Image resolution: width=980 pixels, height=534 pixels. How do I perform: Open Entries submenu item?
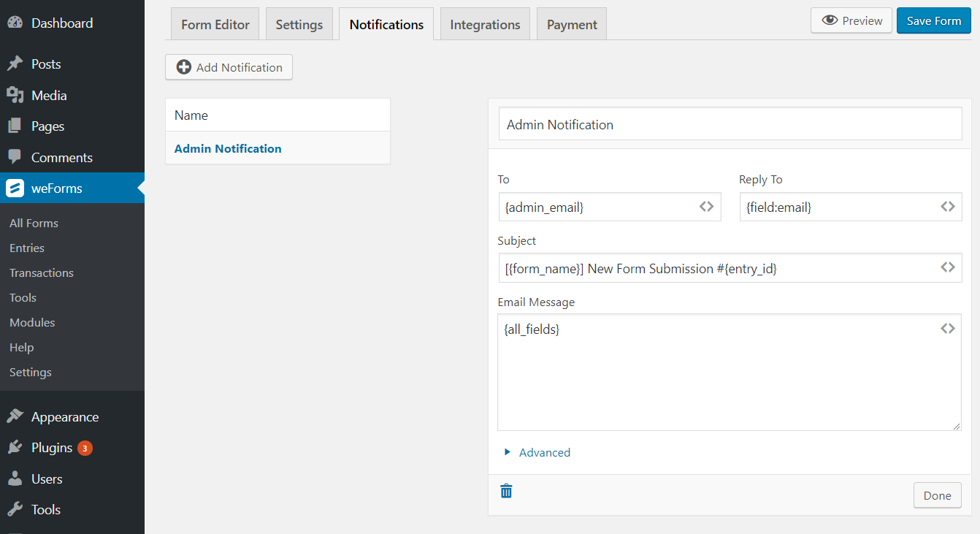[27, 248]
